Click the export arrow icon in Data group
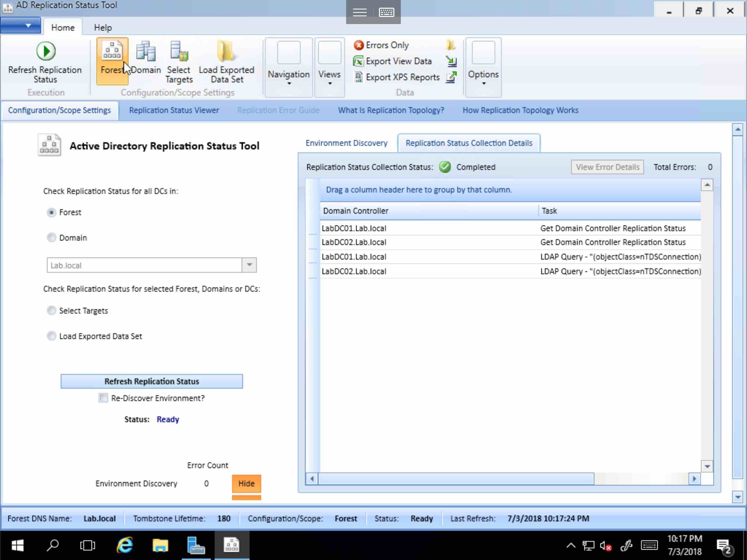 451,77
